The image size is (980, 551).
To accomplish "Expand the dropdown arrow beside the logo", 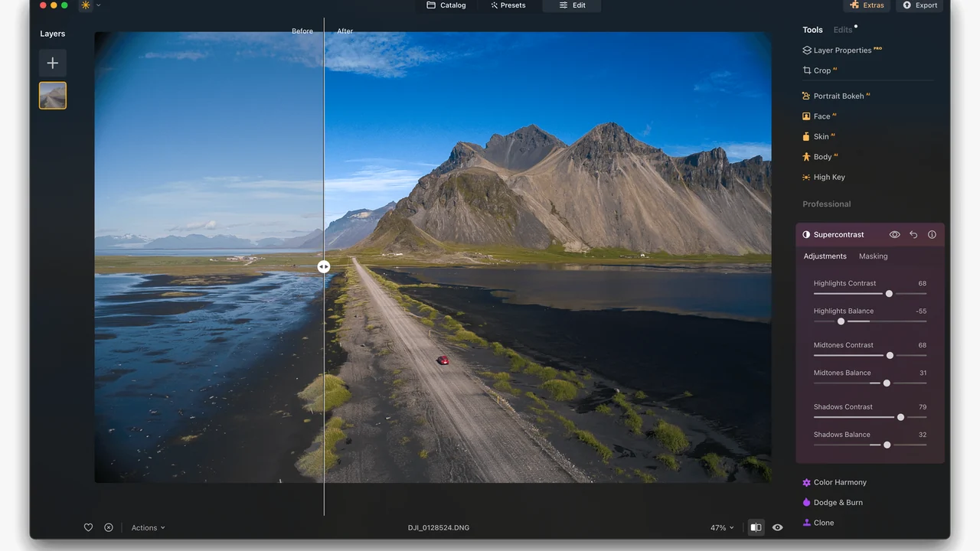I will point(98,5).
